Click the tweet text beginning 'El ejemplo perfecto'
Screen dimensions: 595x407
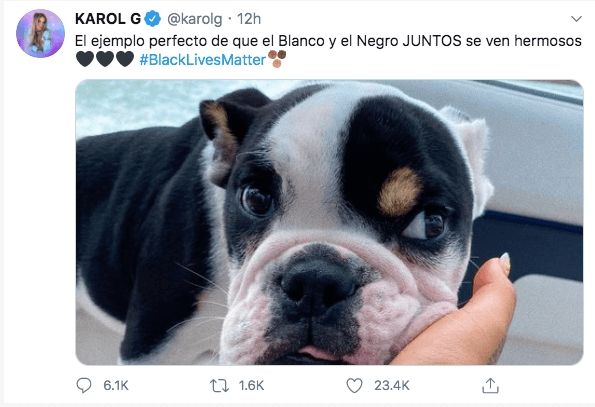pos(328,41)
